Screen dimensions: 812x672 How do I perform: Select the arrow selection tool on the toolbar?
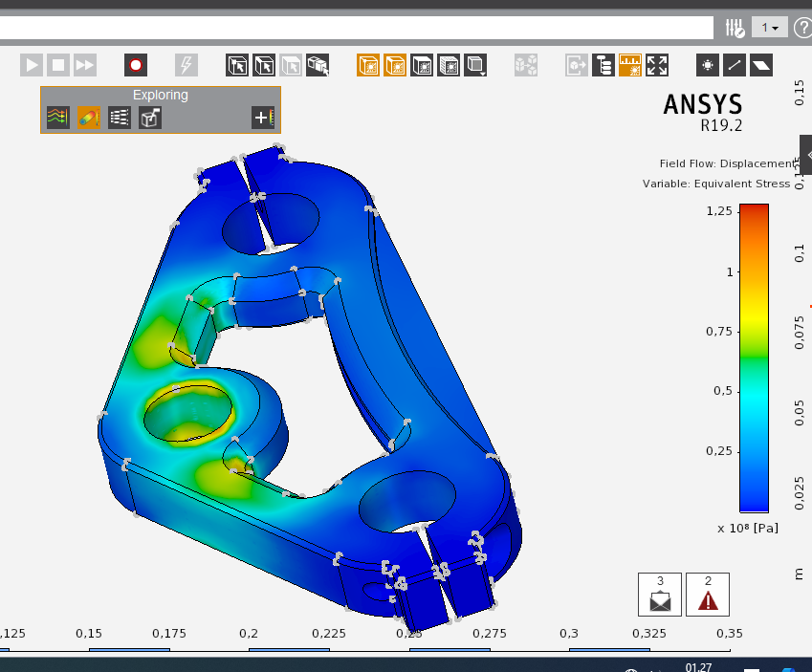[235, 64]
